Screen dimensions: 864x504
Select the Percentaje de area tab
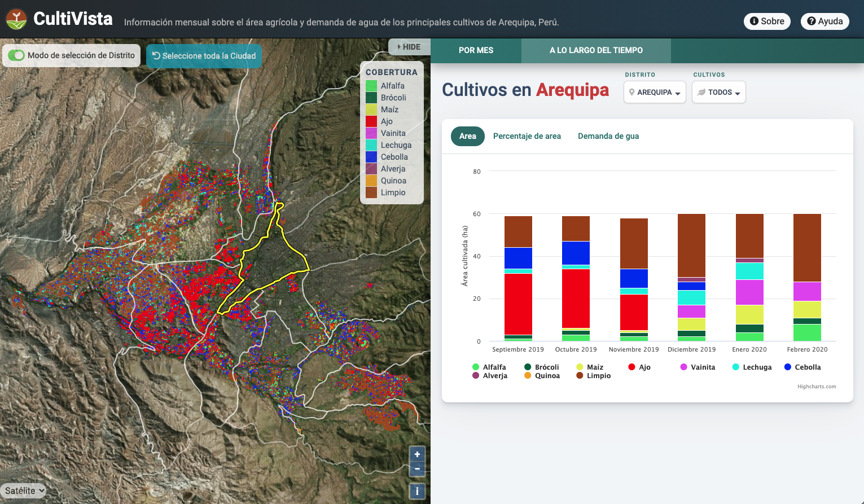527,136
